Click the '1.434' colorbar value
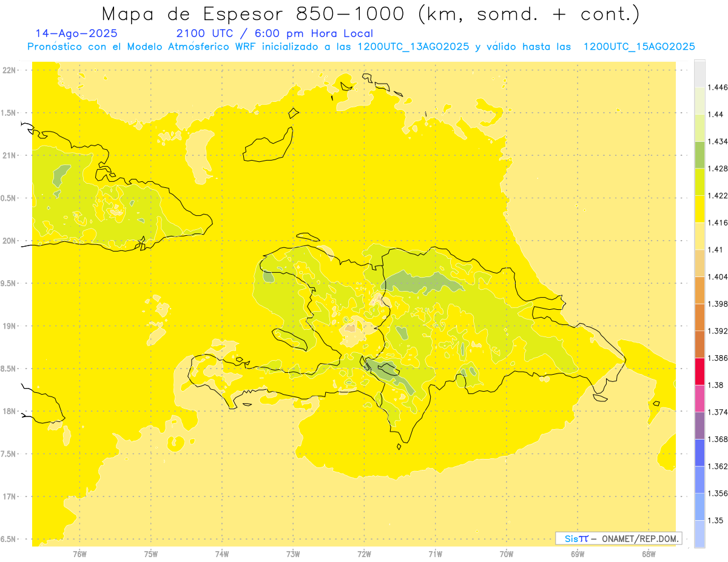This screenshot has width=728, height=562. [717, 141]
